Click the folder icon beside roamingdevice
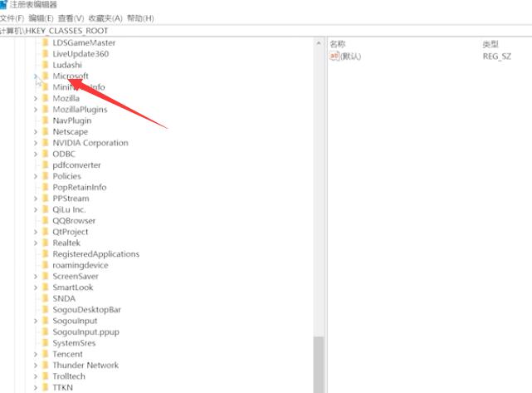The image size is (532, 393). [x=45, y=265]
